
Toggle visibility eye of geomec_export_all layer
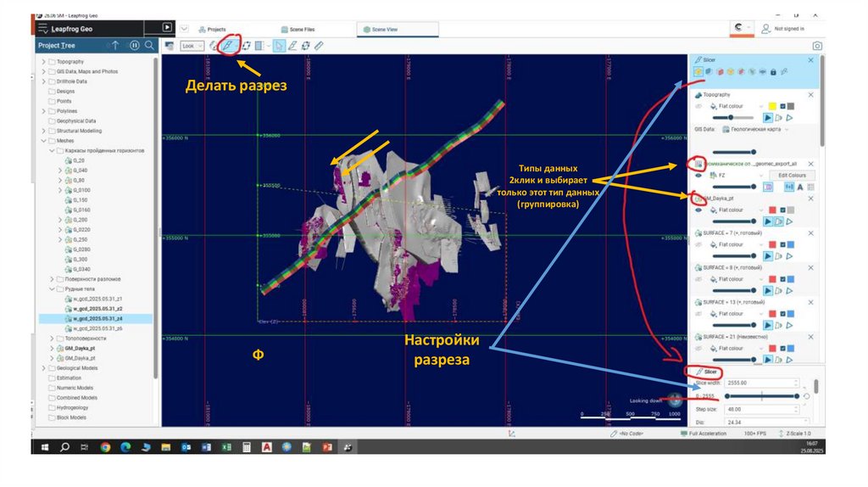698,175
